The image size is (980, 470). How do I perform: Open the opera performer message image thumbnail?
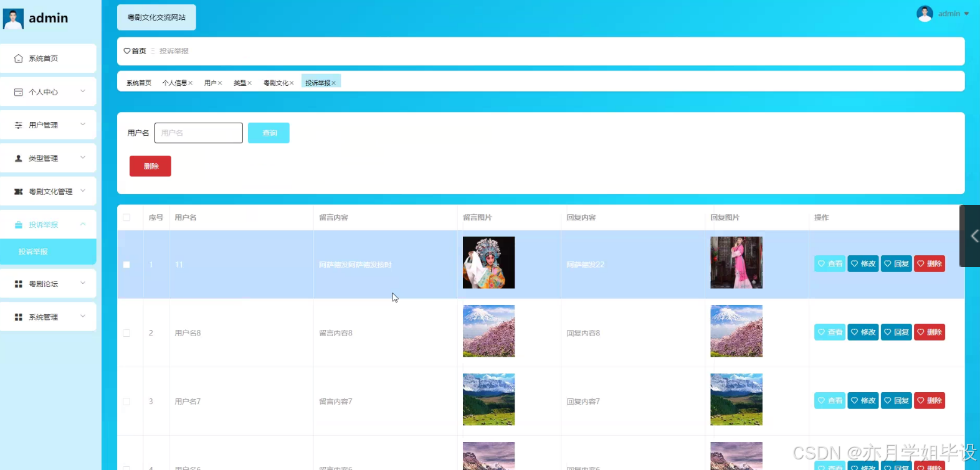[489, 263]
